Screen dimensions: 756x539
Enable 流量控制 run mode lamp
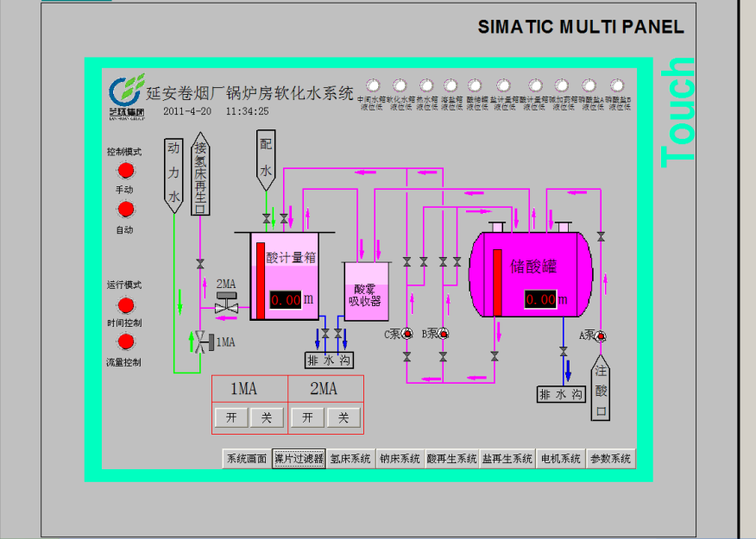[126, 343]
